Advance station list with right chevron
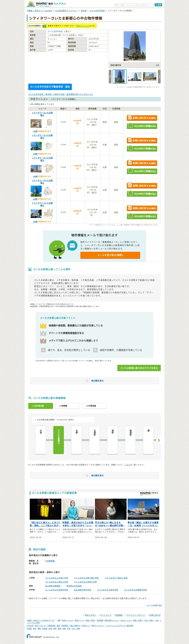 pos(159,440)
